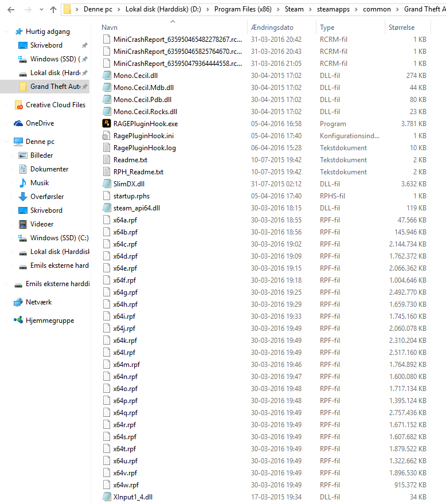Click the Windows (SSD) (C:) drive icon

coord(23,238)
